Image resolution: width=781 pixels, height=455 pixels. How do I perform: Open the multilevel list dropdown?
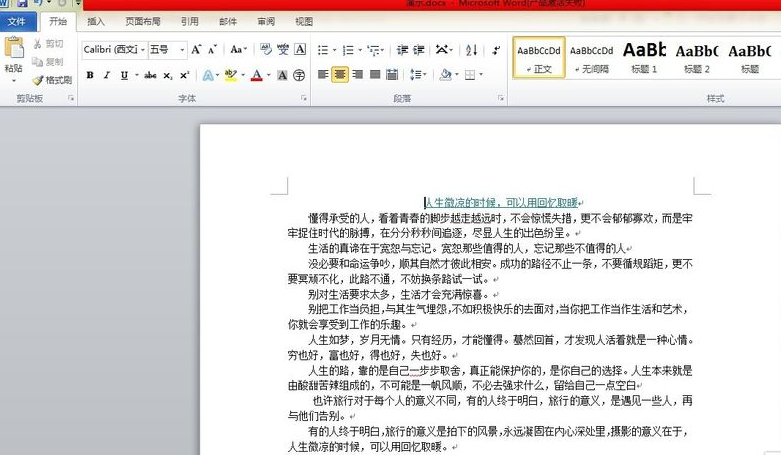(x=376, y=50)
